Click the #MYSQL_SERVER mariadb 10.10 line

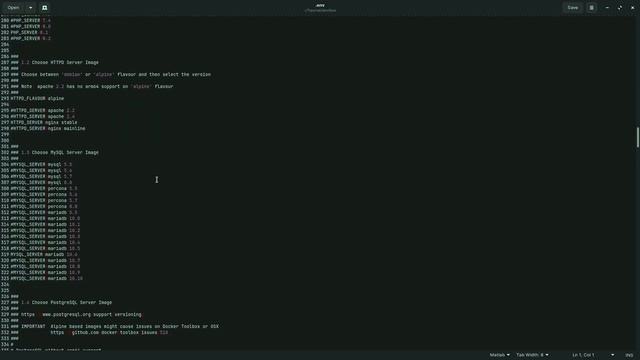click(x=47, y=278)
